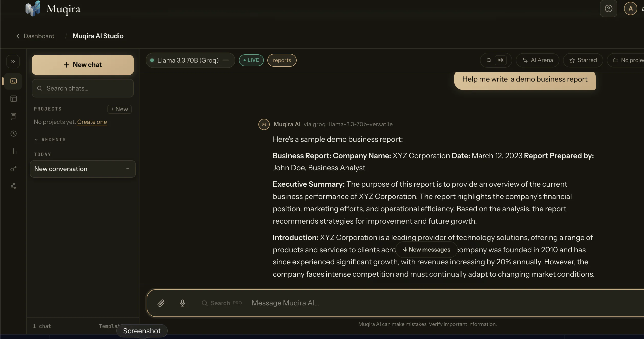Go back to Dashboard breadcrumb

click(x=35, y=36)
